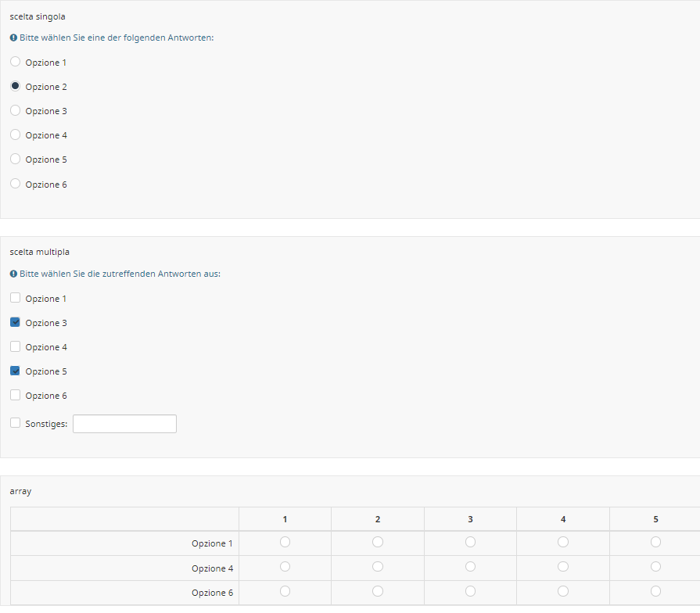The image size is (700, 613).
Task: Select Opzione 4 radio in scelta singola
Action: coord(15,134)
